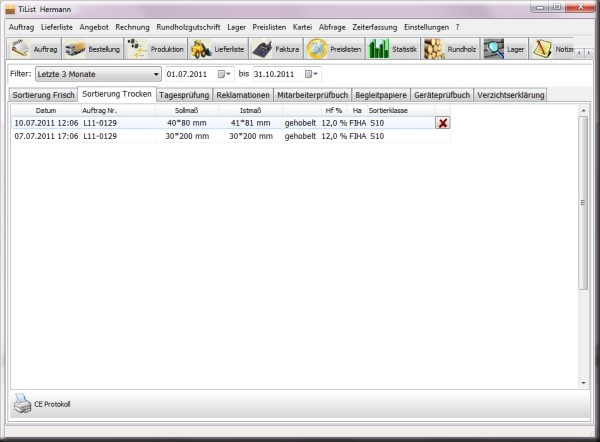Image resolution: width=600 pixels, height=442 pixels.
Task: Select the Sortierung Trocken tab
Action: pos(117,94)
